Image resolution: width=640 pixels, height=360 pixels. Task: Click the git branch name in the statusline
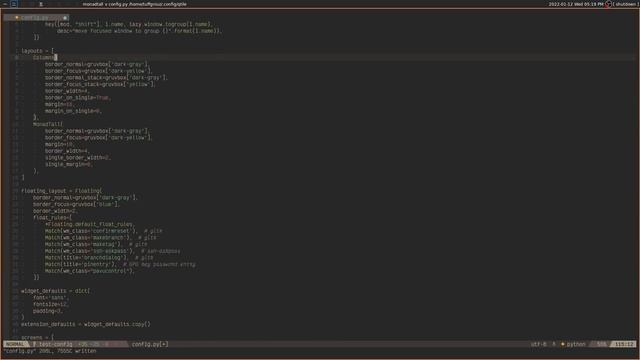(x=56, y=344)
